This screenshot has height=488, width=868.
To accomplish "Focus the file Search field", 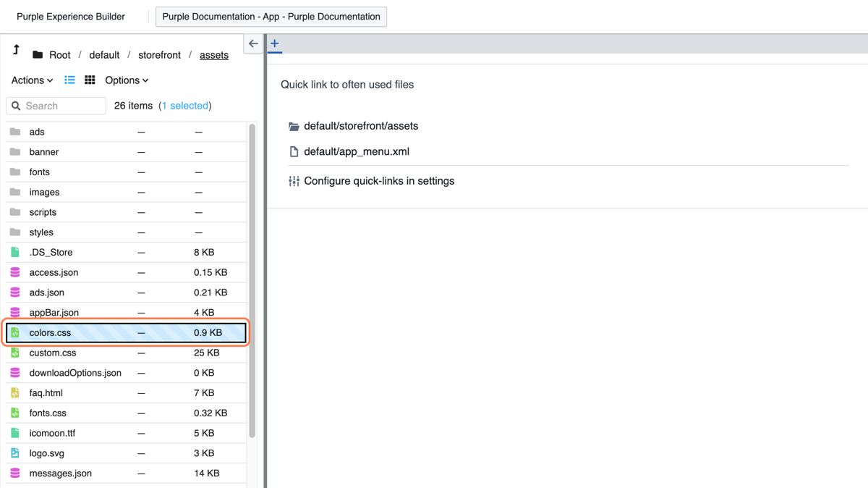I will (56, 106).
